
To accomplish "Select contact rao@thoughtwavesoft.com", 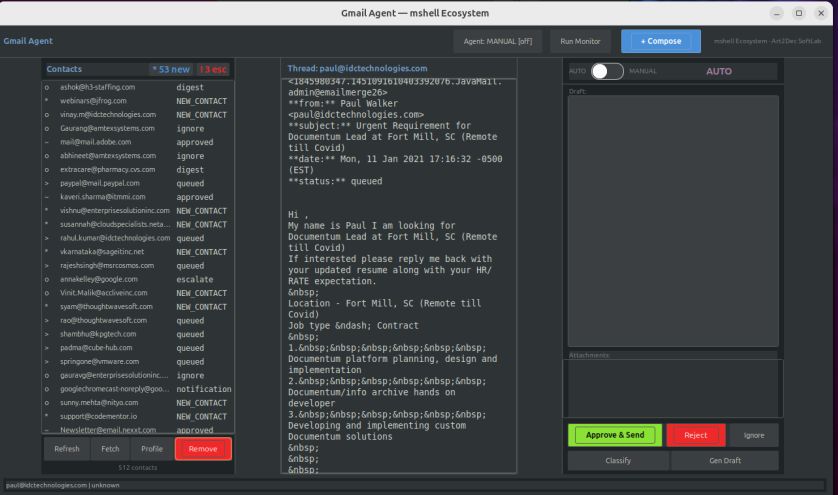I will (138, 321).
